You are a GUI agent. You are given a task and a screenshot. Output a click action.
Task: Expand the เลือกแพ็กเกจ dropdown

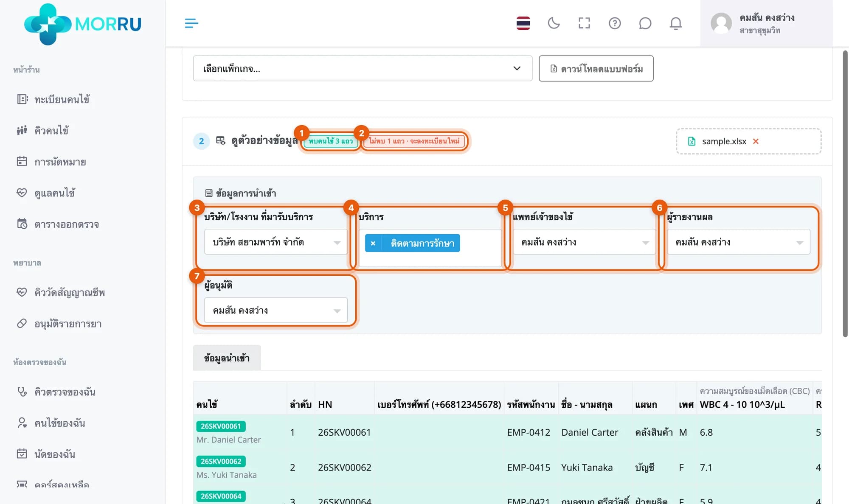click(363, 68)
